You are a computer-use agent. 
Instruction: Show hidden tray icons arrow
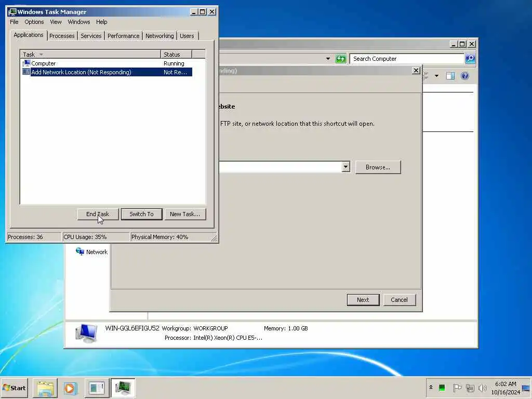pyautogui.click(x=431, y=388)
